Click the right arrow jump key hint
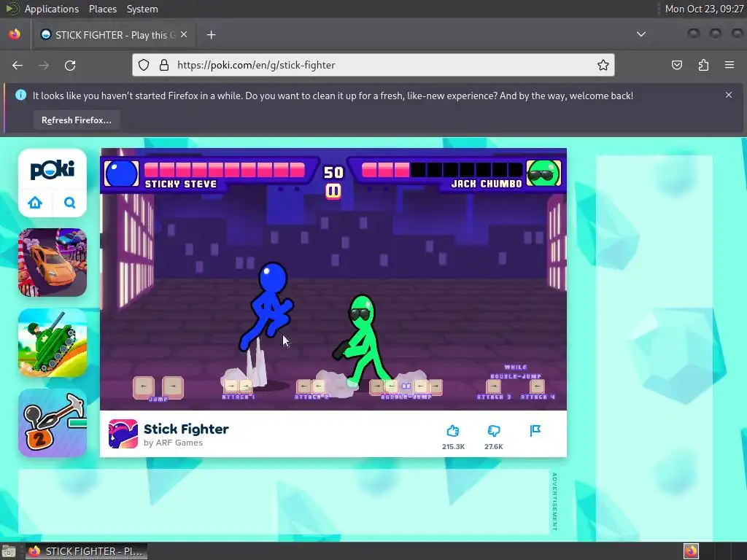This screenshot has width=747, height=560. pos(172,386)
